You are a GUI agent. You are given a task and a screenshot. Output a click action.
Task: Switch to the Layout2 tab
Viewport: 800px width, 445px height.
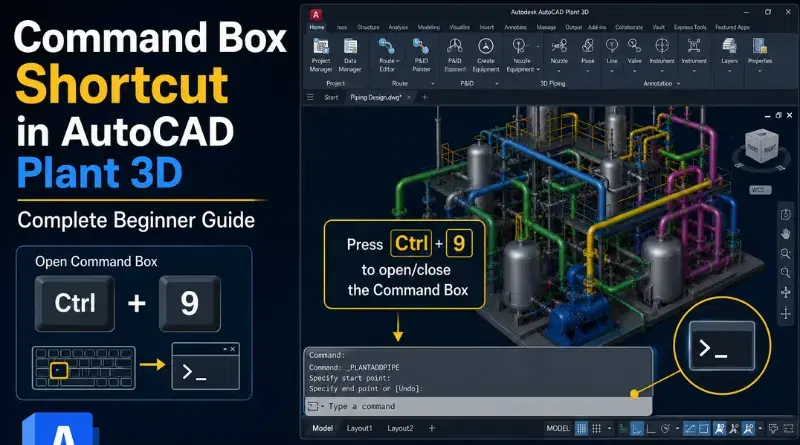[400, 428]
